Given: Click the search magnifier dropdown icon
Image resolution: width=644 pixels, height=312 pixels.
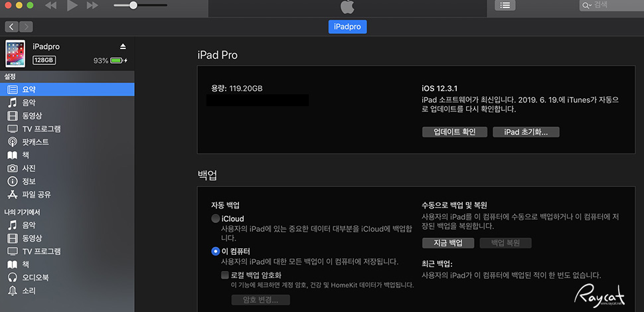Looking at the screenshot, I should (x=586, y=5).
